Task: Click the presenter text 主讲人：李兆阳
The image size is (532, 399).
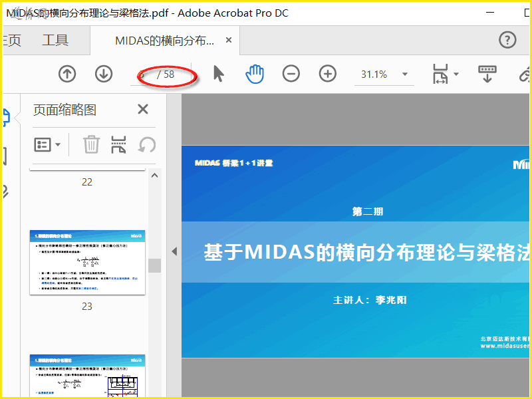Action: coord(370,300)
